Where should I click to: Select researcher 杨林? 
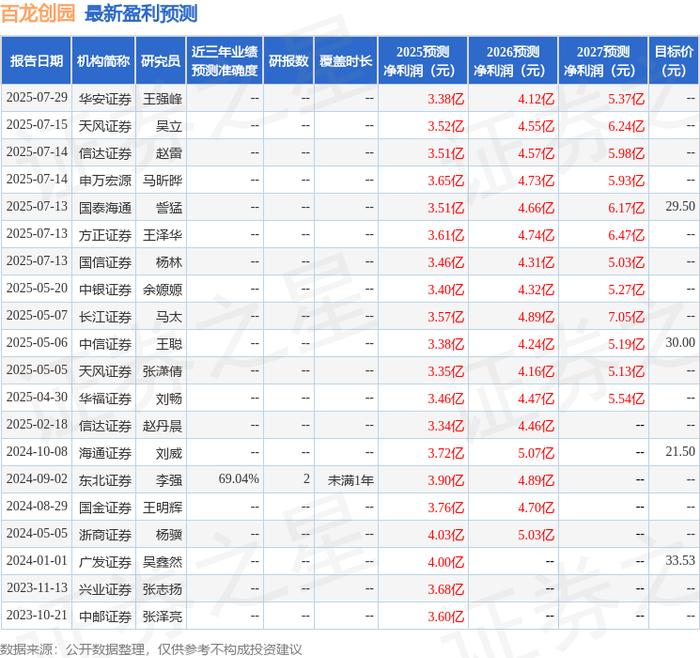(169, 262)
